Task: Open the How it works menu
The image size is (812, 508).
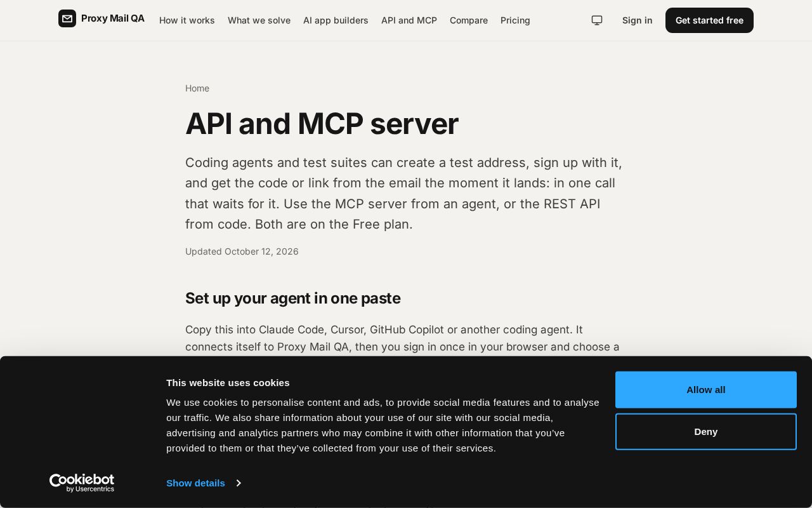Action: point(187,20)
